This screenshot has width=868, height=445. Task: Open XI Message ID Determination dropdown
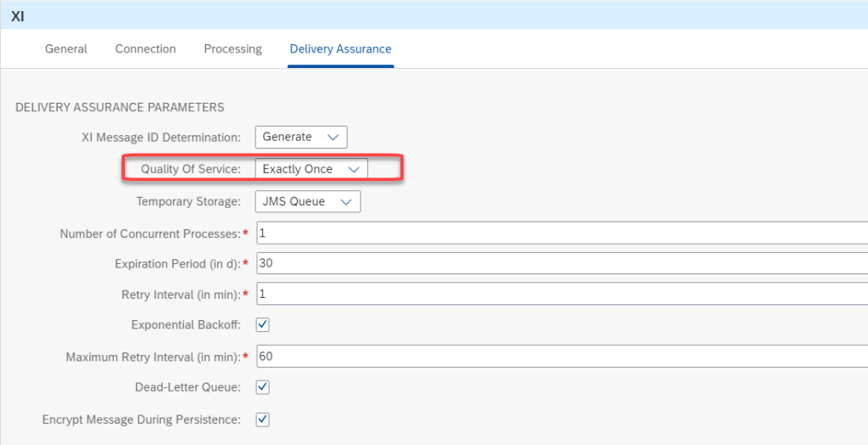301,137
